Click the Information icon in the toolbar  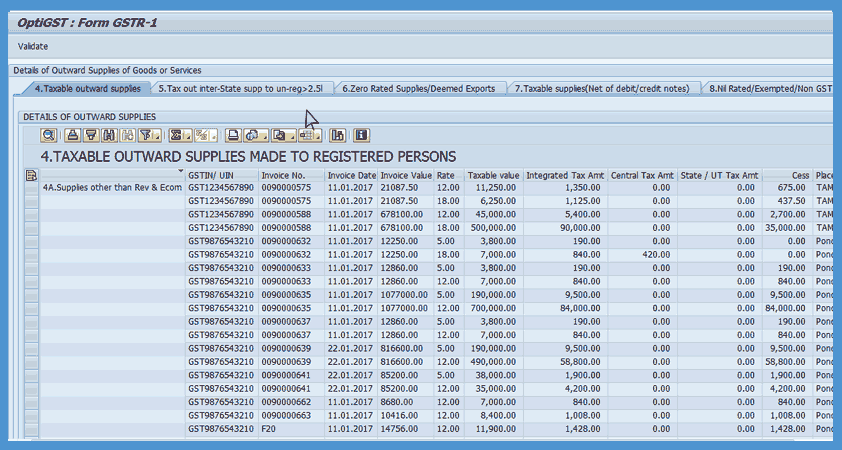click(362, 135)
